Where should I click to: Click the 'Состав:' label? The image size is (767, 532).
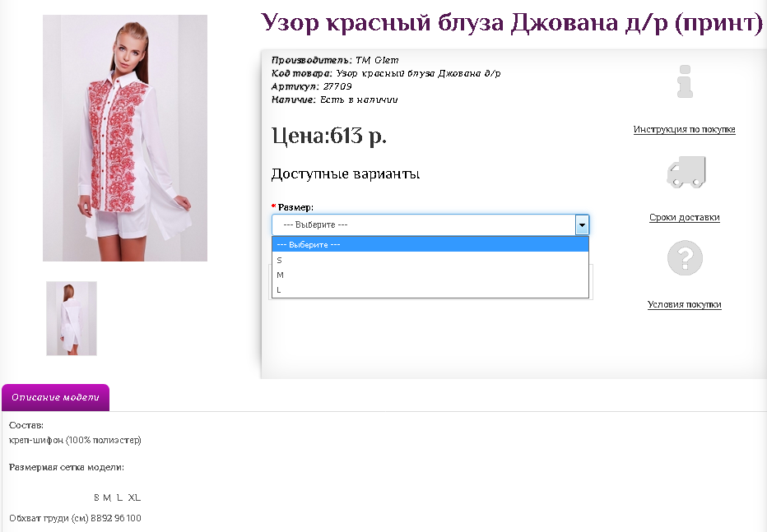tap(26, 425)
